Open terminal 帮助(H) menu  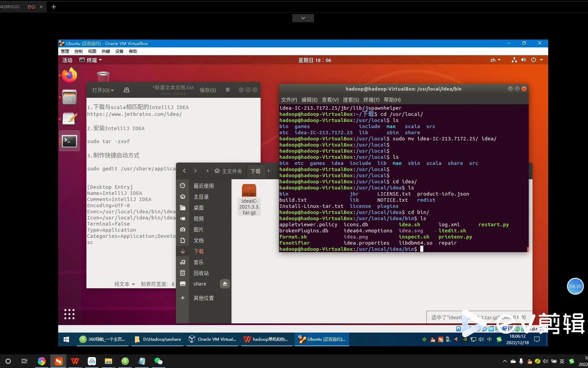pos(392,99)
